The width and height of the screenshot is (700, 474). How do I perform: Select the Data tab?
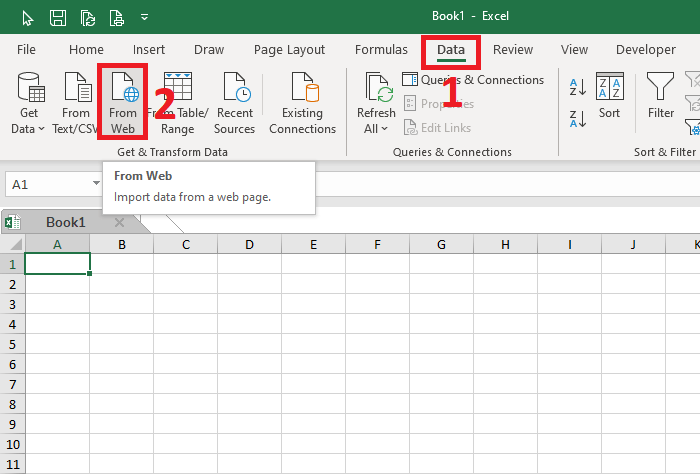tap(451, 50)
